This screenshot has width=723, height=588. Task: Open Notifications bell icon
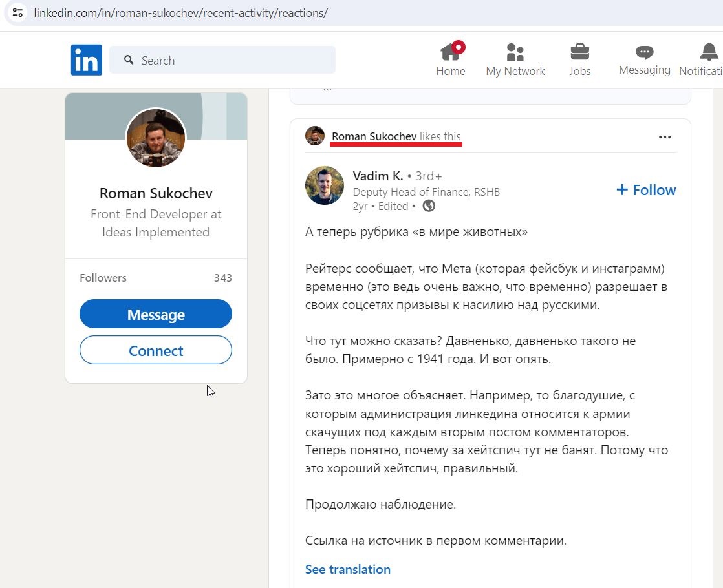[x=709, y=52]
